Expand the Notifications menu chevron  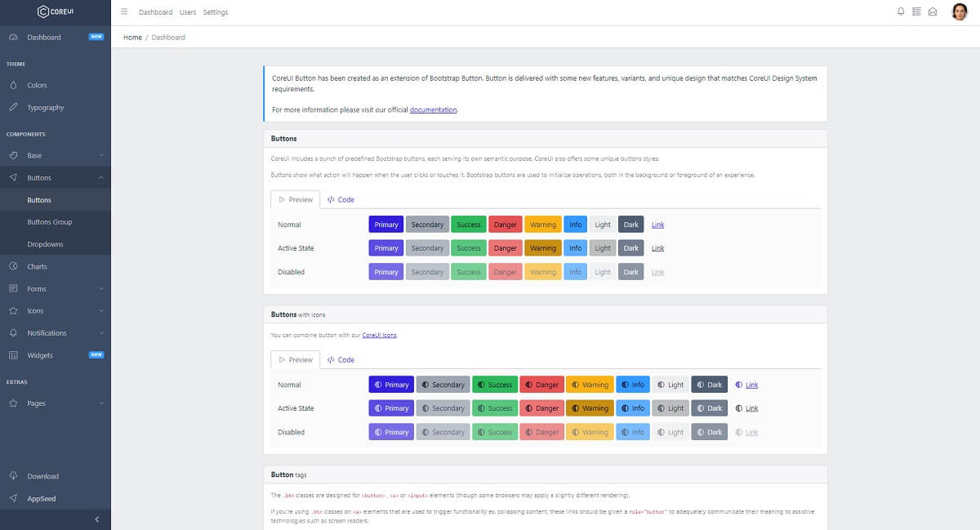[101, 333]
